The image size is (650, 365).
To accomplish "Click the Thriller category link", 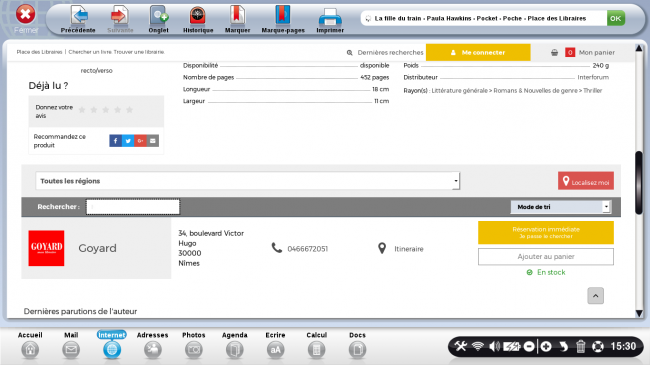I will tap(592, 90).
